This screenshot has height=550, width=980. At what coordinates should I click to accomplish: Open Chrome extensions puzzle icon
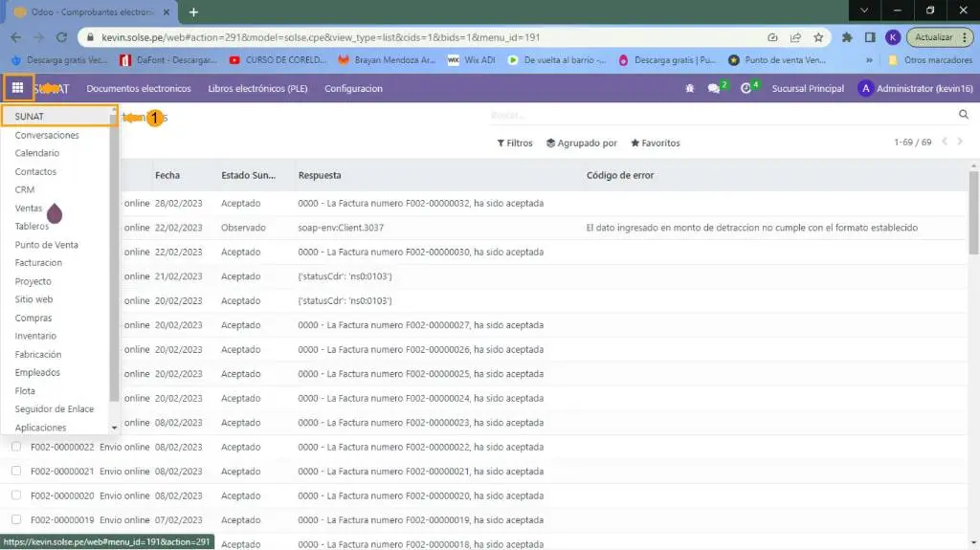[x=847, y=37]
